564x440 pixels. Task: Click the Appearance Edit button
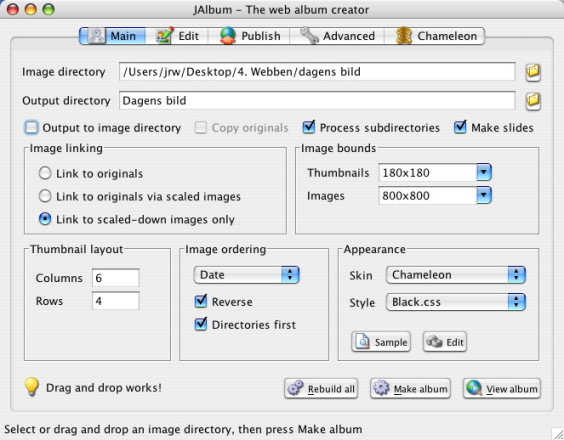(x=445, y=342)
